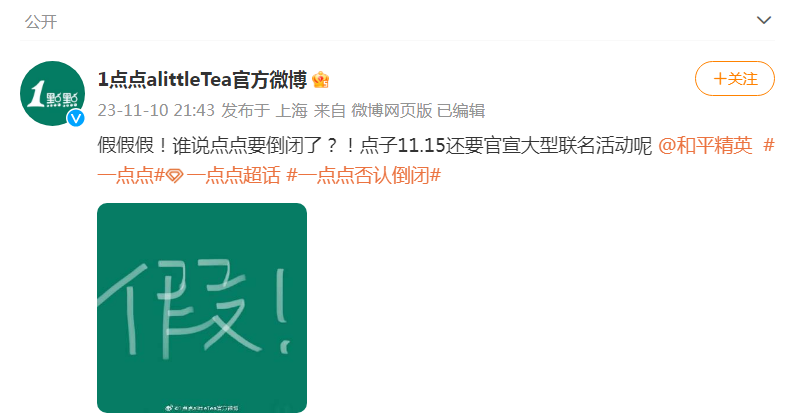Screen dimensions: 795x417
Task: Open the @和平精英 mention
Action: coord(705,146)
